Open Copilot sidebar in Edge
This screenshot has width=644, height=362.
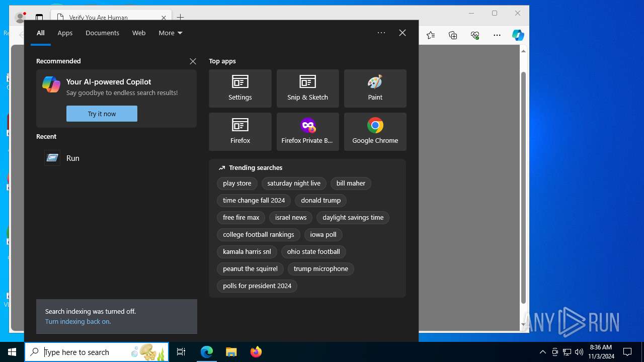point(518,35)
